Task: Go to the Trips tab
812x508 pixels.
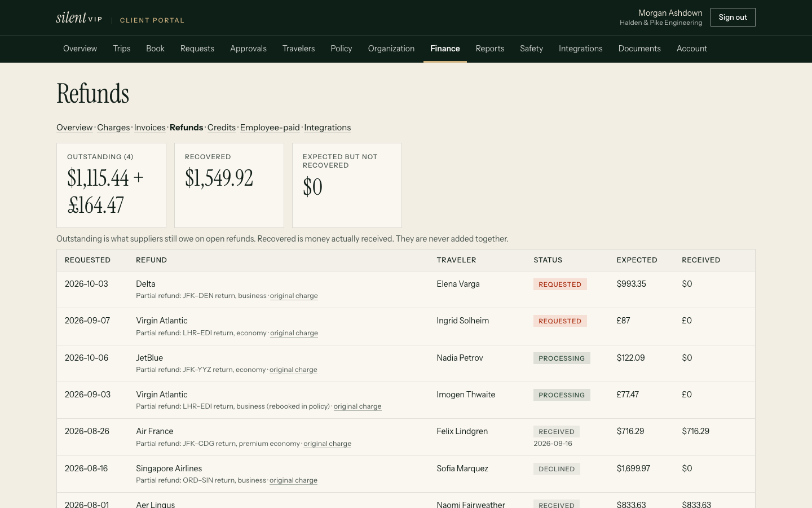Action: click(122, 49)
